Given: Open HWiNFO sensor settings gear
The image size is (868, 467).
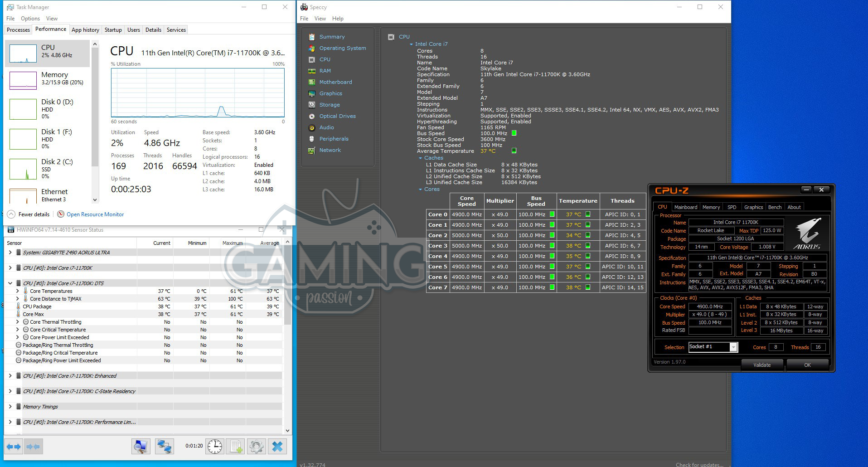Looking at the screenshot, I should pyautogui.click(x=256, y=447).
